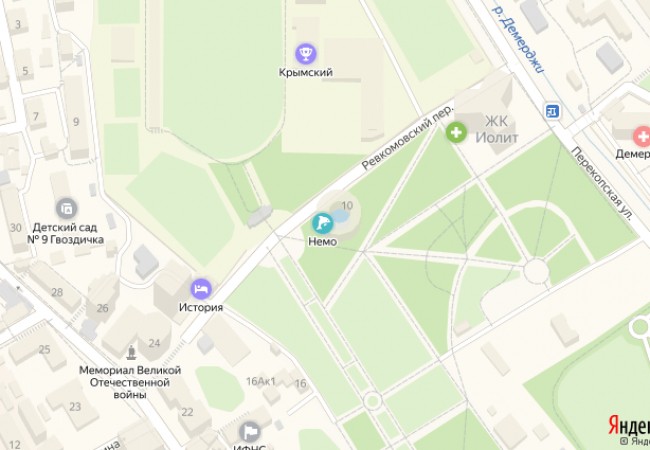Click building number 24
The image size is (650, 450).
coord(154,343)
